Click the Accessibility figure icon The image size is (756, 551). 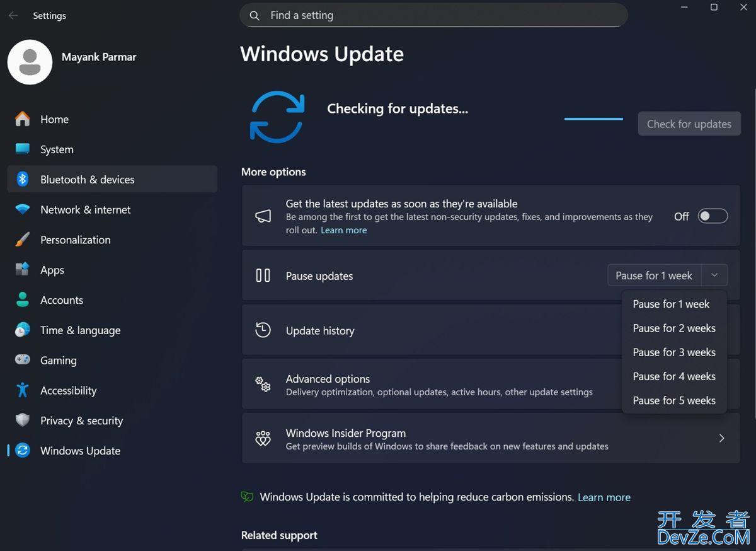[x=23, y=390]
